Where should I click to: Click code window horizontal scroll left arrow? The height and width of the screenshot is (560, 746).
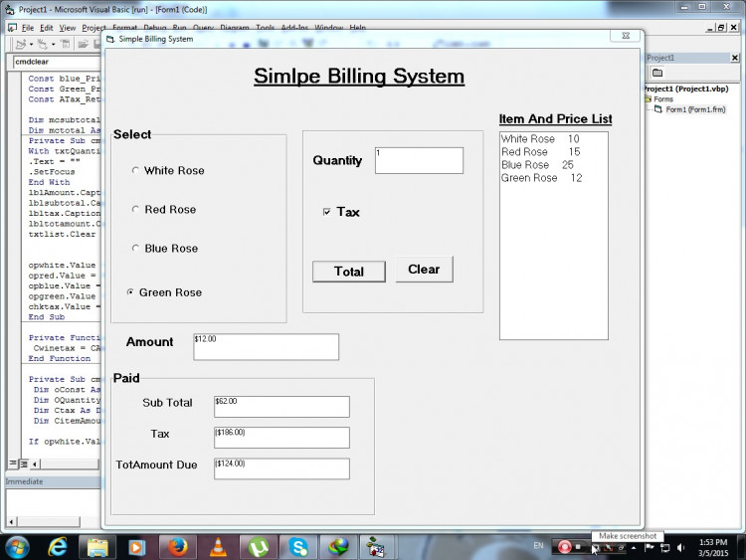[35, 463]
